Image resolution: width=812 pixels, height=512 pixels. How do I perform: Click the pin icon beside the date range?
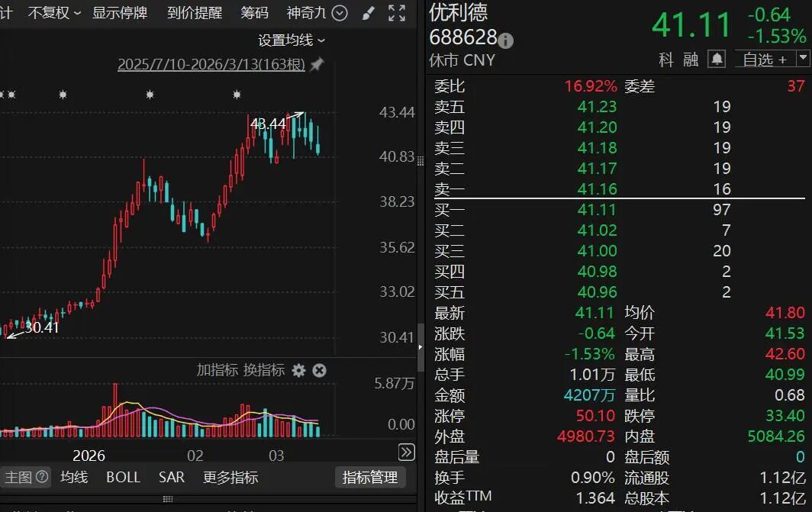pos(317,65)
